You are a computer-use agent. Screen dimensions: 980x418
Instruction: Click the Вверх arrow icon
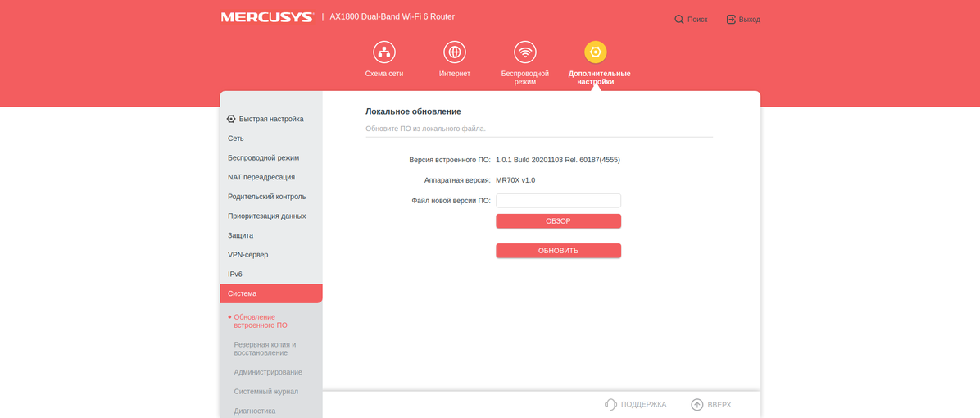point(697,404)
